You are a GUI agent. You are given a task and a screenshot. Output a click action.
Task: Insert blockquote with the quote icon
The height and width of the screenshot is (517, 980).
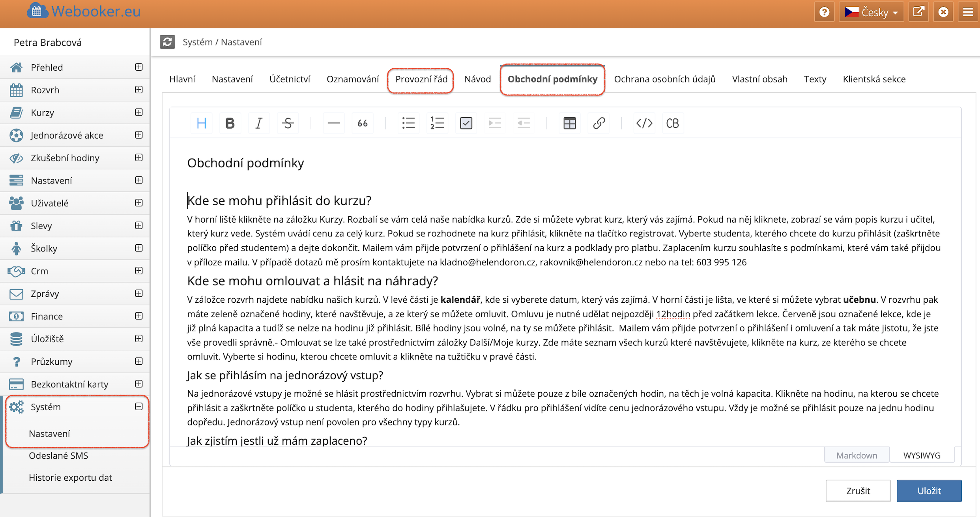pyautogui.click(x=362, y=123)
